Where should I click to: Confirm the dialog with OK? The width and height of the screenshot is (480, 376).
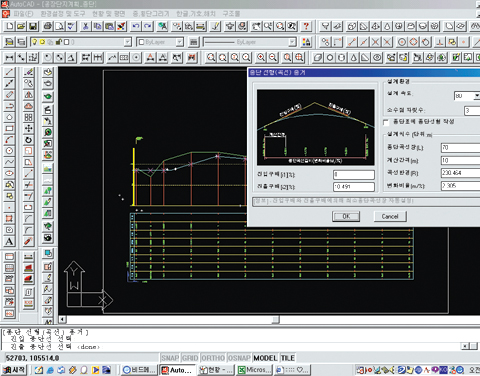346,216
